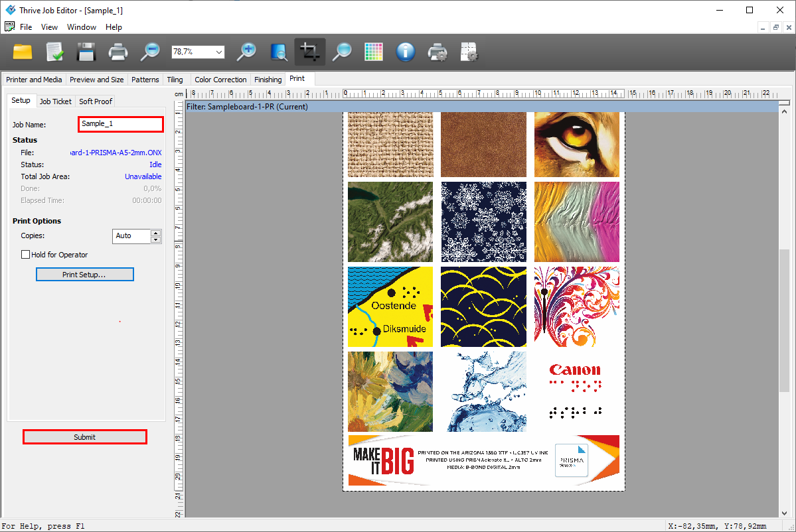Click the lion eye image in preview
The image size is (796, 532).
click(x=577, y=145)
